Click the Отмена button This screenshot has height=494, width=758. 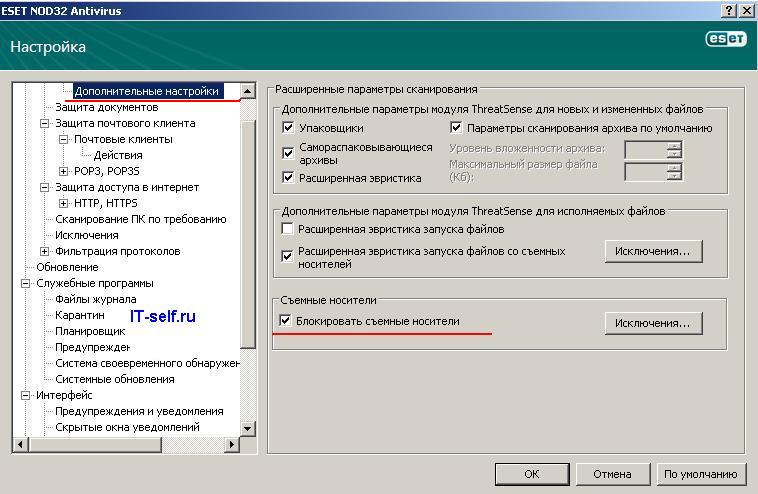[612, 474]
